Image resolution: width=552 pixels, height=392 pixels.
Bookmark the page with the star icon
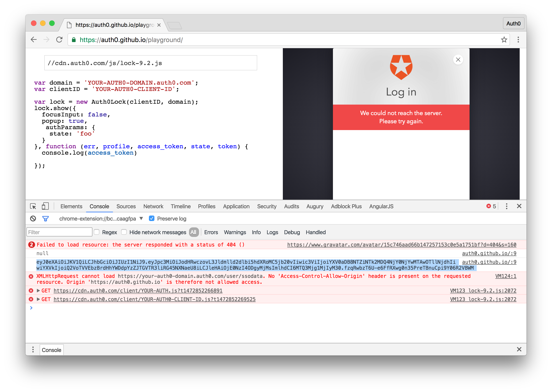pyautogui.click(x=504, y=40)
